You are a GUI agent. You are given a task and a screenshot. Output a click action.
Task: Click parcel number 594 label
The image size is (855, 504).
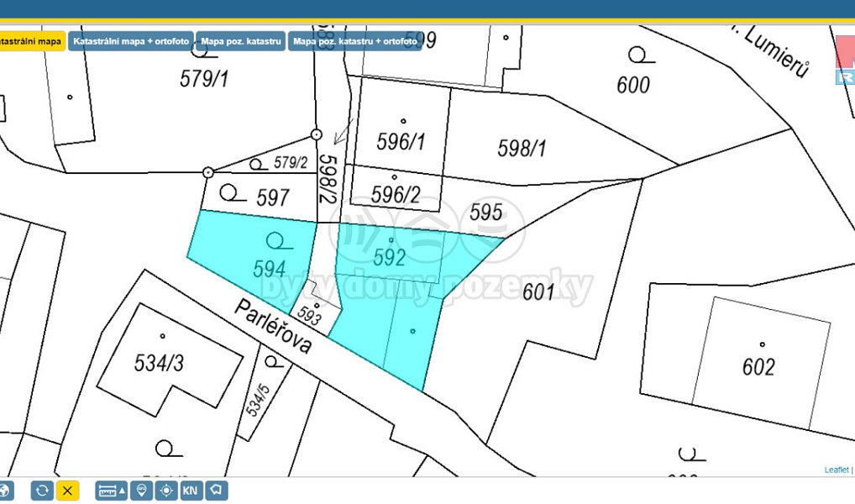pyautogui.click(x=270, y=269)
